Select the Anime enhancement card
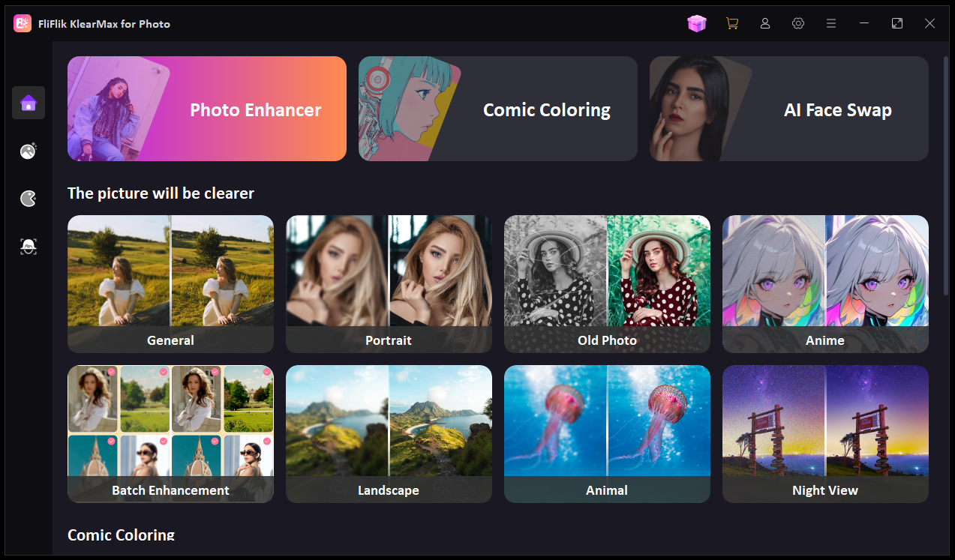This screenshot has height=560, width=955. coord(825,284)
